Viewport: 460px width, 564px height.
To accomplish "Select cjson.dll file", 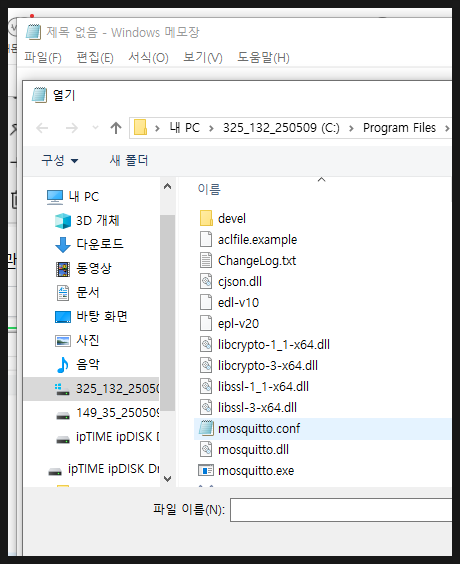I will pyautogui.click(x=240, y=282).
